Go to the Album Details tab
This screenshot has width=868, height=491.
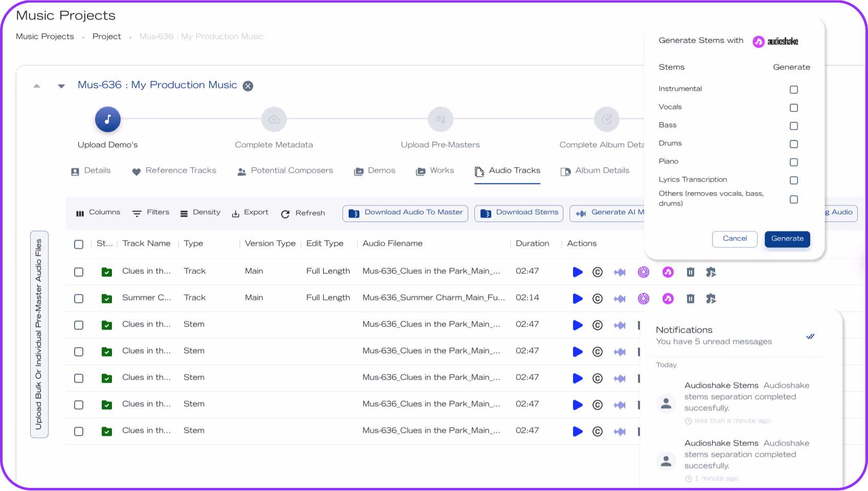coord(595,171)
